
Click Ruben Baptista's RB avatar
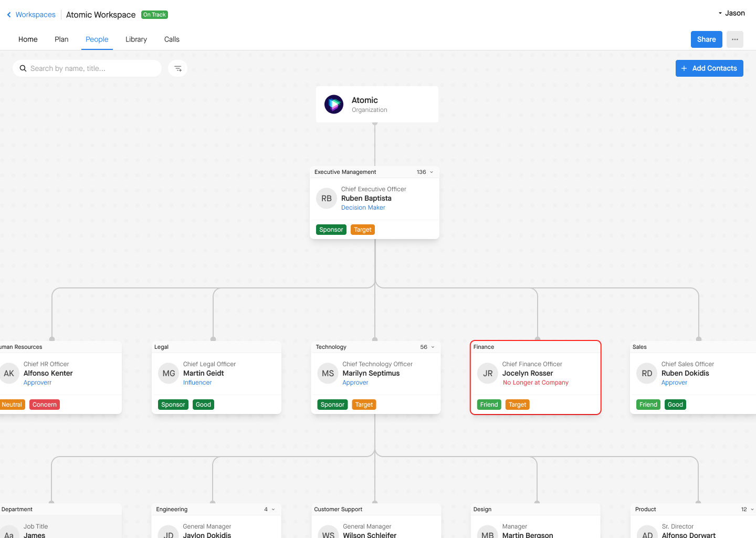pos(326,198)
